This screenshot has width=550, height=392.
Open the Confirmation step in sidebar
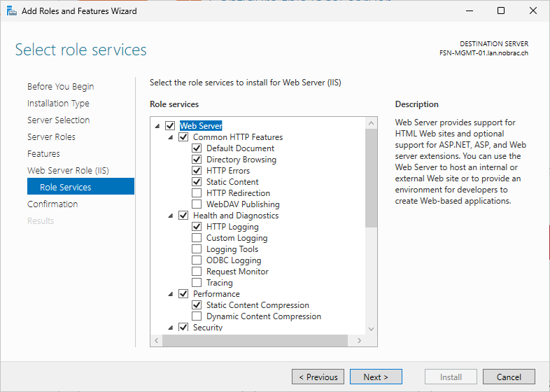click(52, 204)
